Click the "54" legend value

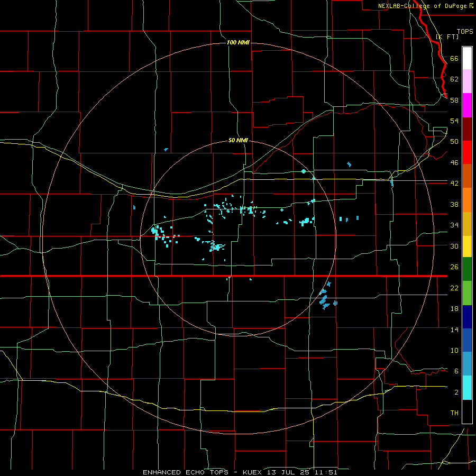pos(454,121)
